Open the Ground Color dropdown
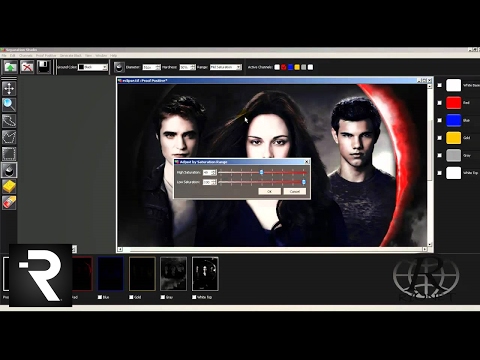The width and height of the screenshot is (480, 360). pyautogui.click(x=93, y=67)
